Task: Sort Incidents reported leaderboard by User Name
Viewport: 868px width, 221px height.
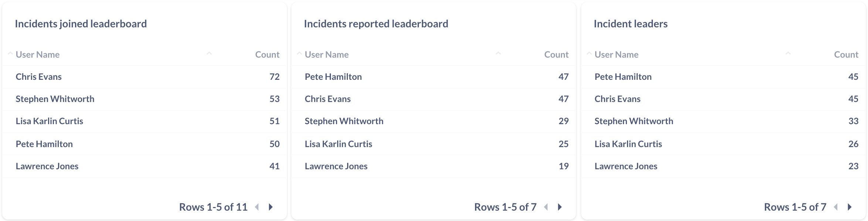Action: click(326, 55)
